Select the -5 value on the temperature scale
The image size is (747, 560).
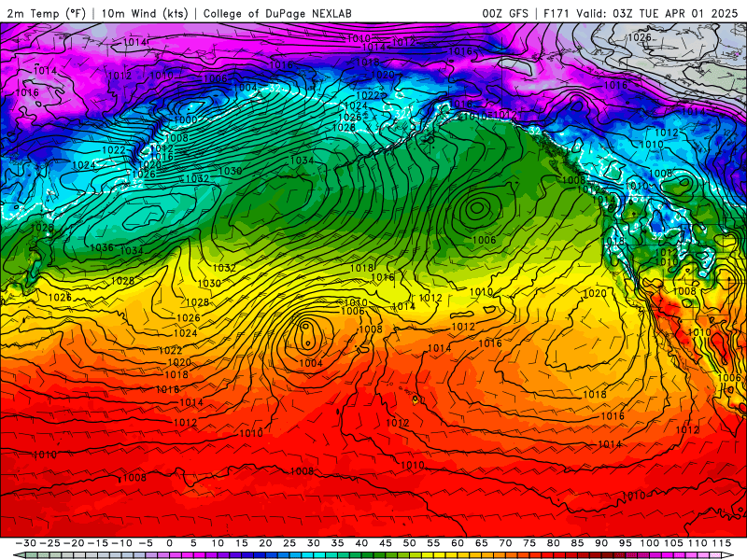point(146,543)
